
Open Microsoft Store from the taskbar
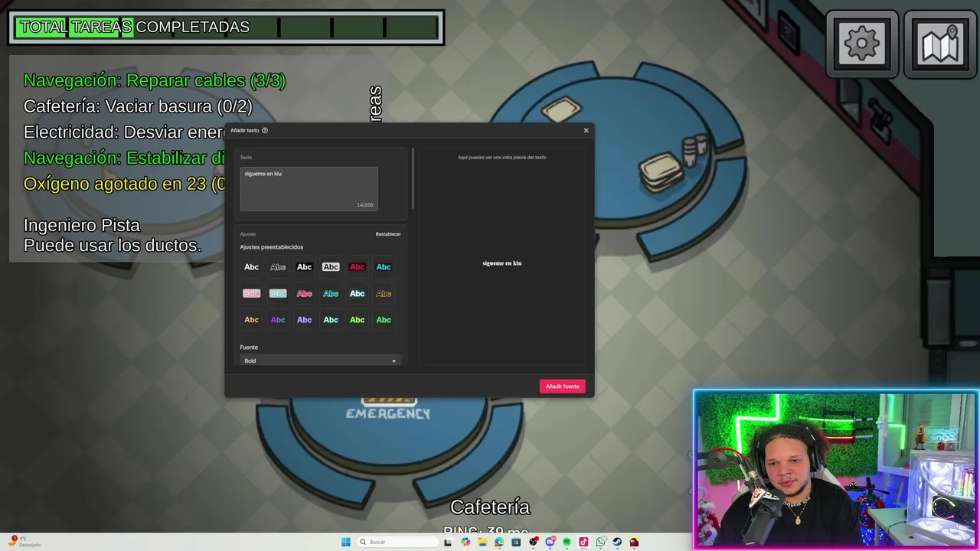[x=516, y=542]
